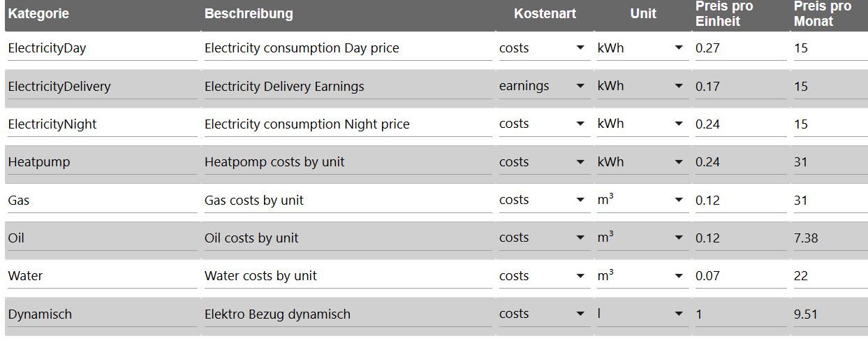Edit Water category name field
The width and height of the screenshot is (868, 341).
click(101, 276)
